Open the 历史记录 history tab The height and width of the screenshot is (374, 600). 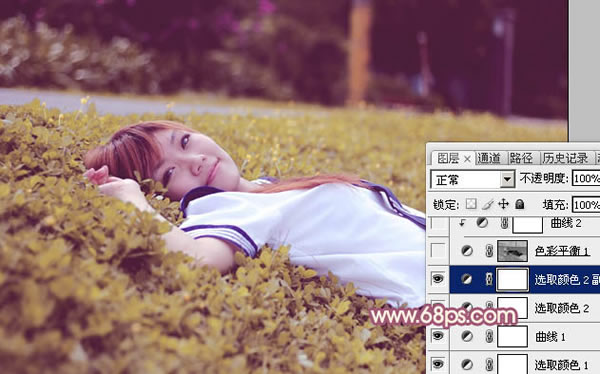pyautogui.click(x=565, y=158)
